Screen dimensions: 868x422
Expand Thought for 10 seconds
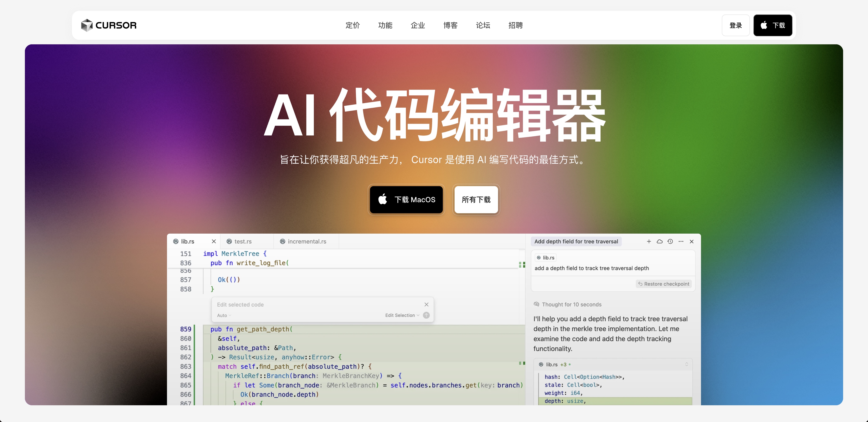tap(568, 304)
